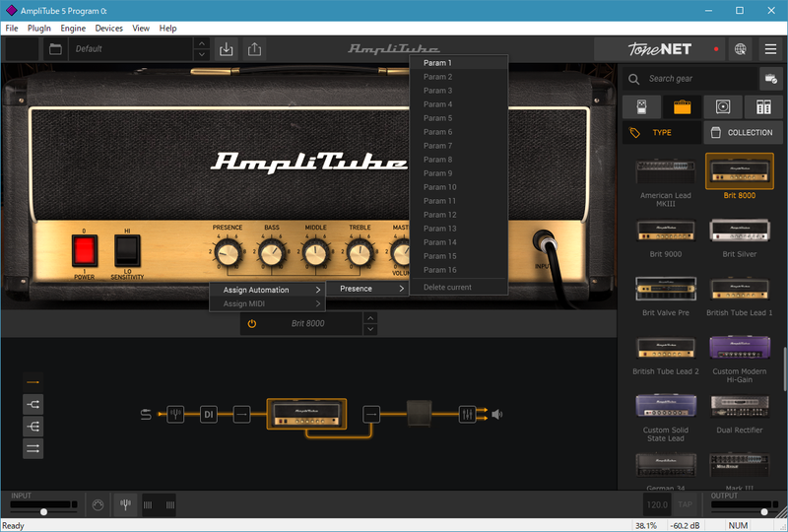Image resolution: width=788 pixels, height=532 pixels.
Task: Toggle the red amp Power switch
Action: (84, 252)
